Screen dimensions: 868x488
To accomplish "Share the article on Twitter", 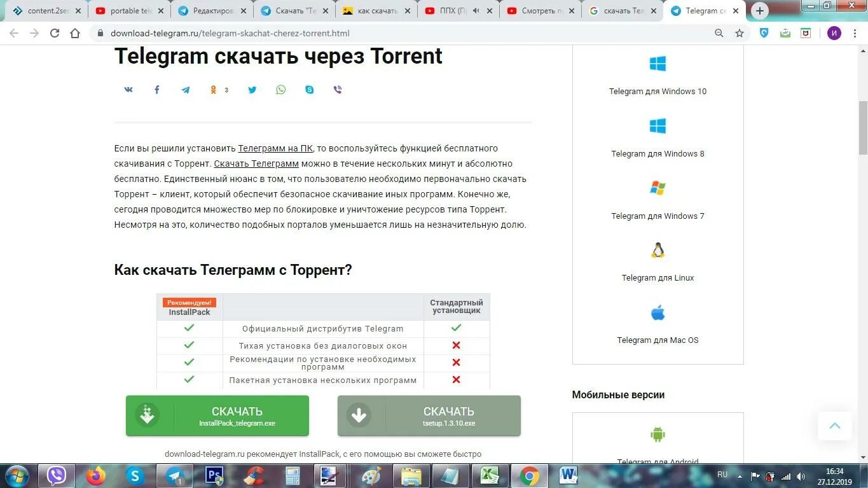I will (252, 90).
